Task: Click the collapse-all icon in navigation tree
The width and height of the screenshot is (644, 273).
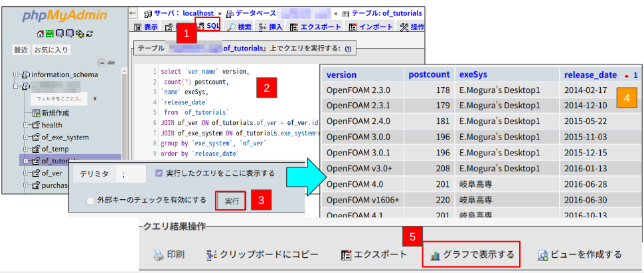Action: pyautogui.click(x=102, y=62)
